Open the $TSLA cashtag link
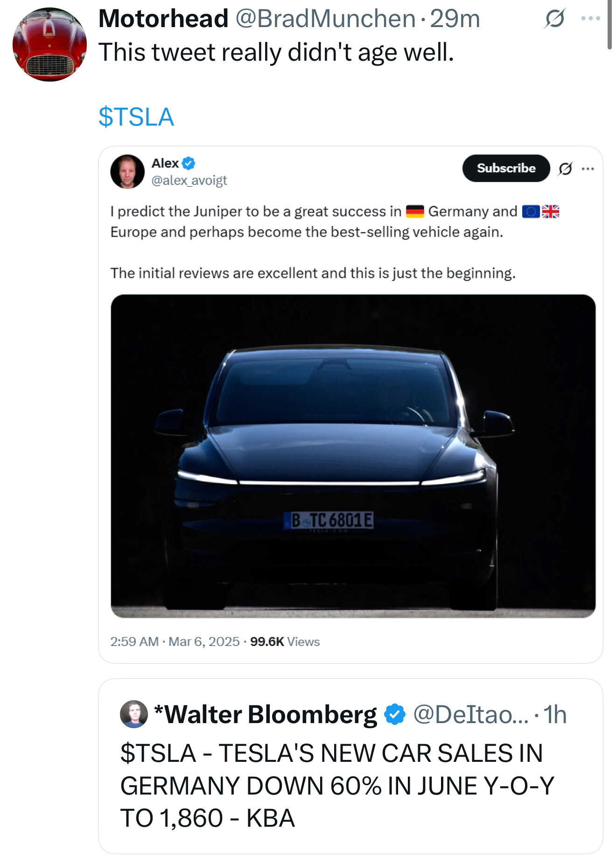The width and height of the screenshot is (616, 865). coord(136,117)
